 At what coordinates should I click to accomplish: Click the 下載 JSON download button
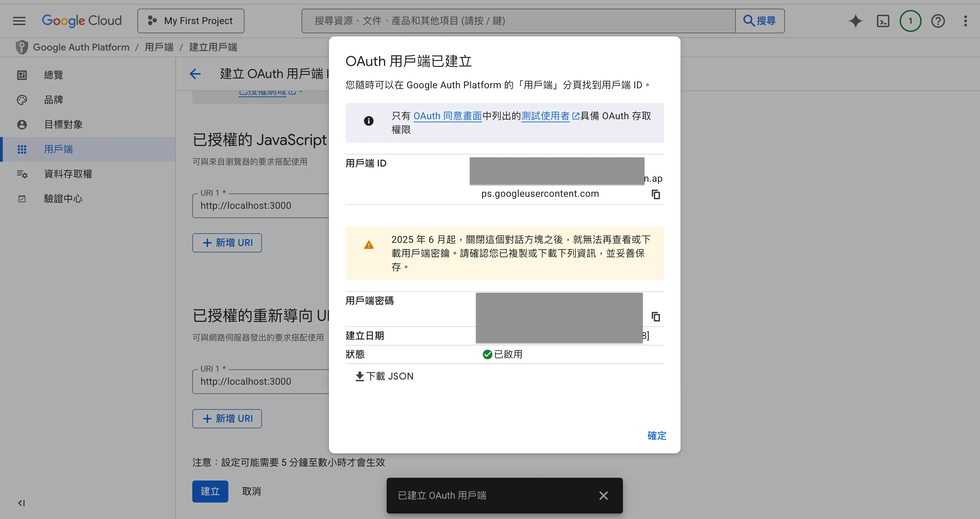tap(384, 376)
